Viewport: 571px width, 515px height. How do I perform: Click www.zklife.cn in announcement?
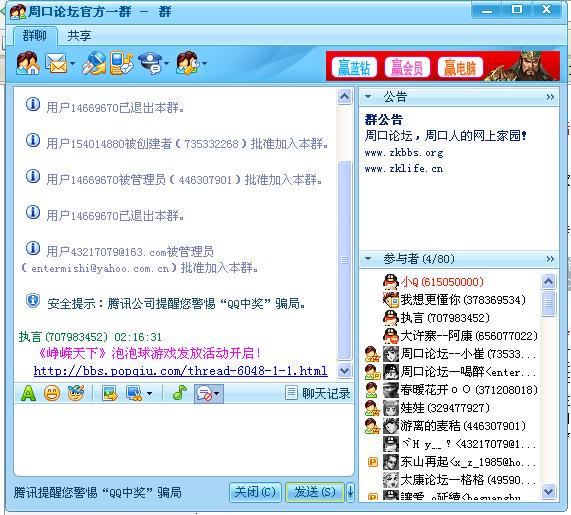(404, 169)
